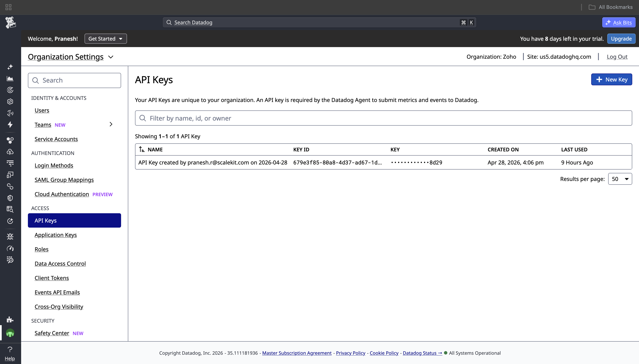
Task: Open Safety Center page
Action: (52, 333)
